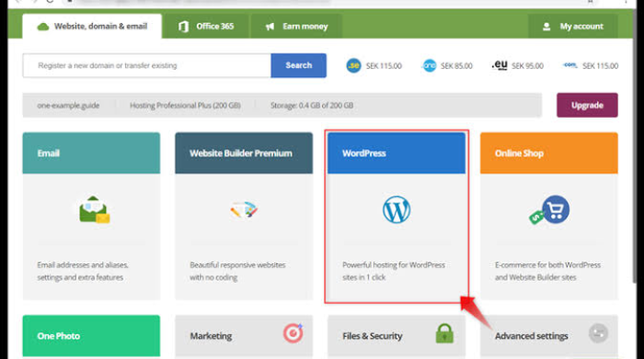Switch to the Office 365 tab
Screen dimensions: 644x359
(207, 27)
